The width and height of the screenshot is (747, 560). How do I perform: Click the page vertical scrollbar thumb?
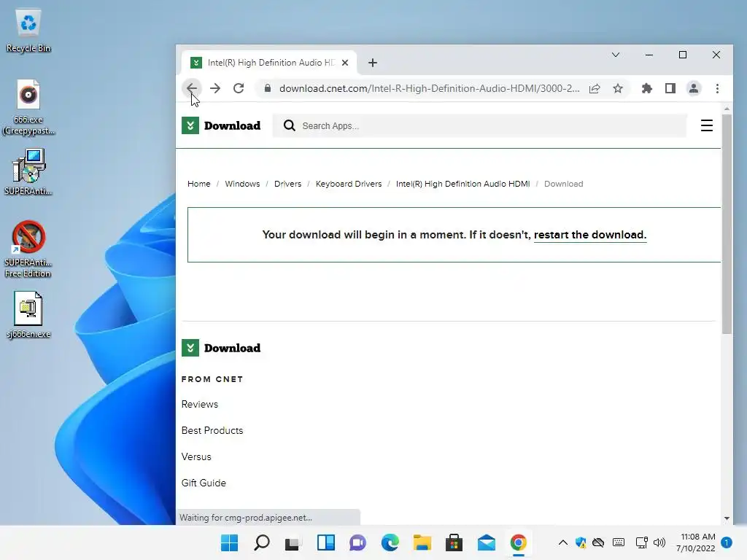click(x=727, y=224)
